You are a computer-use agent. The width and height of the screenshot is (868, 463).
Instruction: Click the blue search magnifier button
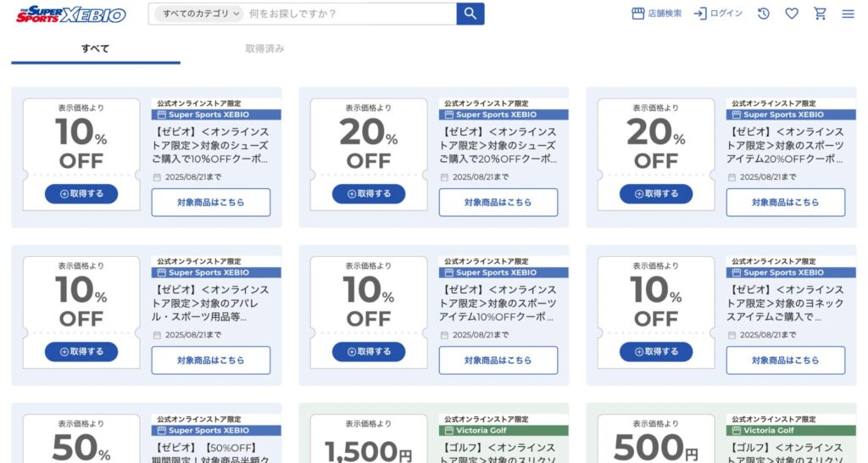tap(470, 14)
